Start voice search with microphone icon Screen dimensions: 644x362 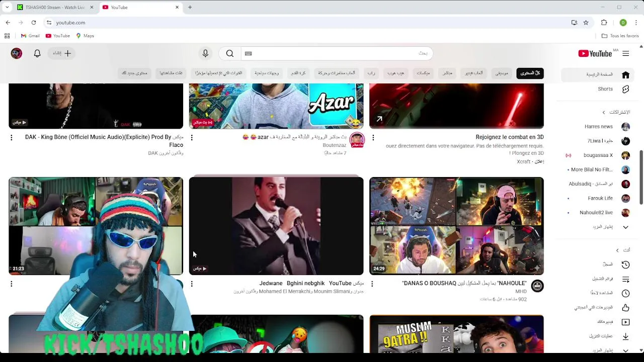(205, 53)
